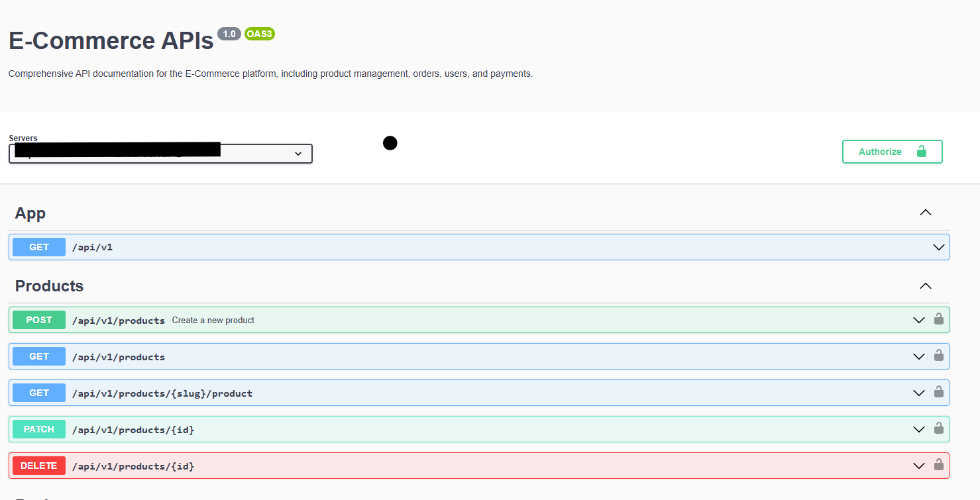The height and width of the screenshot is (500, 980).
Task: Expand the DELETE products endpoint chevron
Action: point(918,466)
